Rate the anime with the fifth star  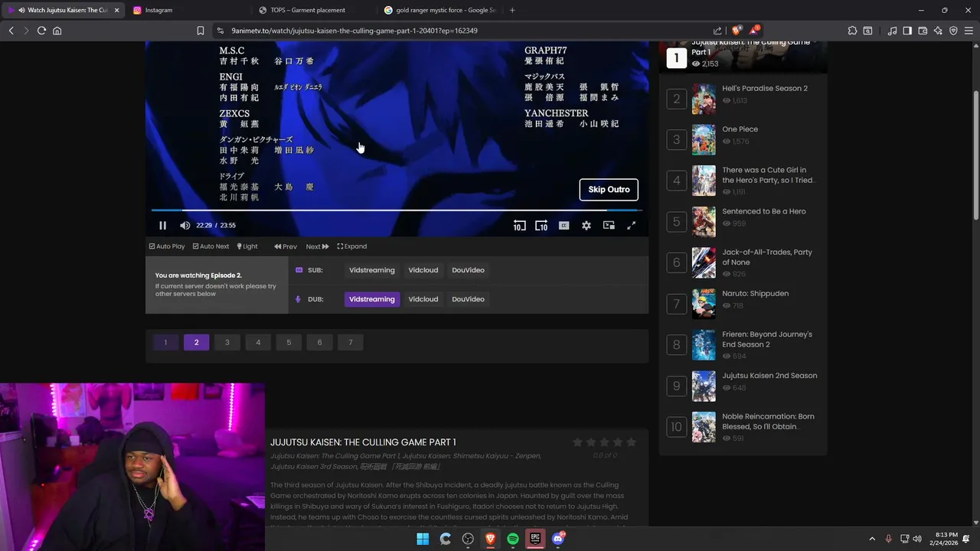tap(631, 442)
